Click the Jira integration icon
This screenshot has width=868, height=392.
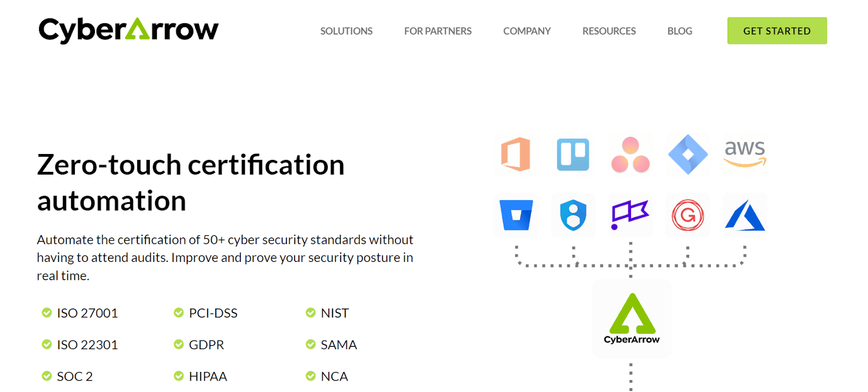tap(687, 155)
